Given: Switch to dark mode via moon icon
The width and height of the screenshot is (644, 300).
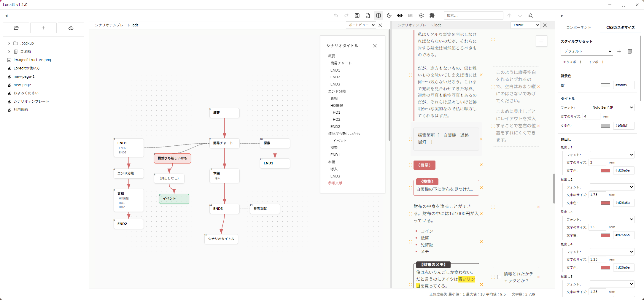Looking at the screenshot, I should (x=389, y=15).
